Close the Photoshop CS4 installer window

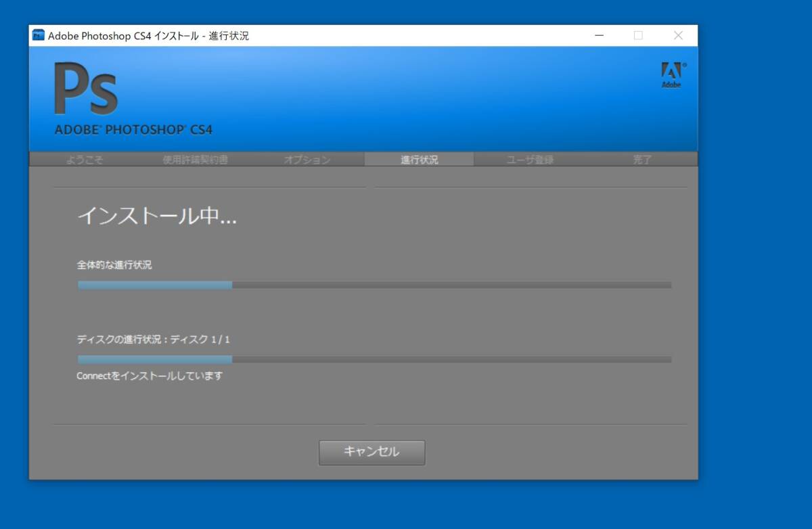678,36
